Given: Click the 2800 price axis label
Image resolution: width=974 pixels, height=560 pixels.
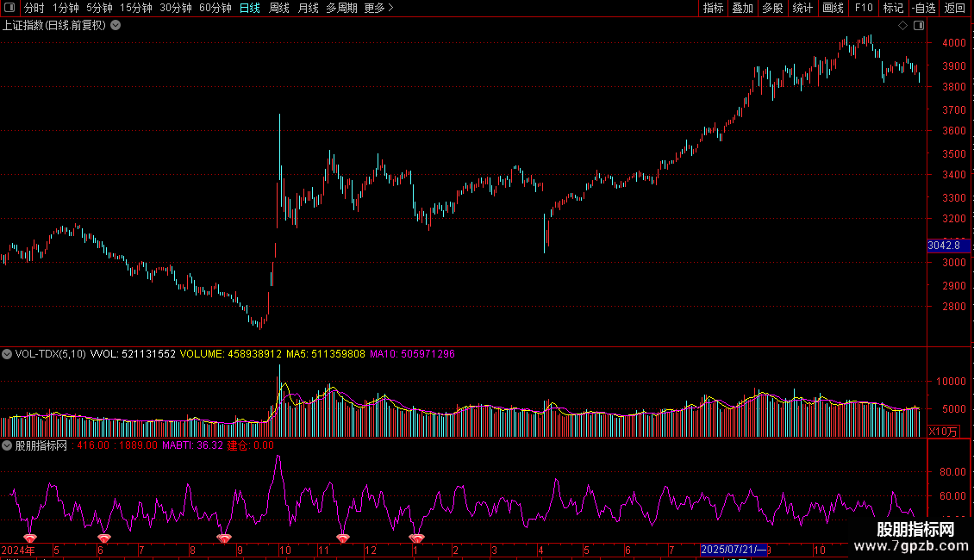Looking at the screenshot, I should [954, 306].
